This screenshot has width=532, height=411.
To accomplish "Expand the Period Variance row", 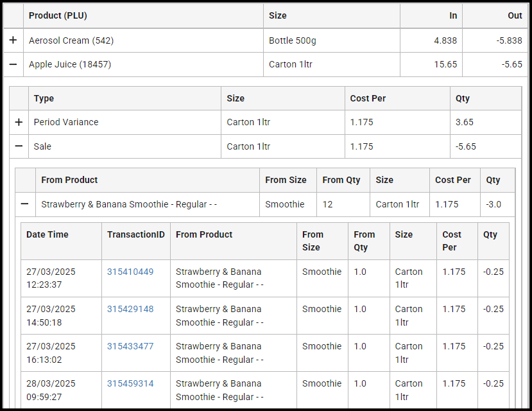I will coord(19,122).
